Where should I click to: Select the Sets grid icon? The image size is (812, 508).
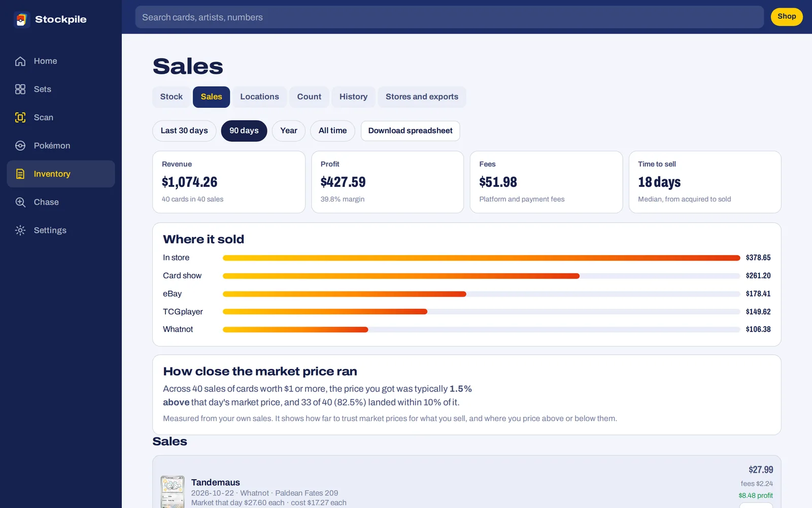(x=20, y=89)
